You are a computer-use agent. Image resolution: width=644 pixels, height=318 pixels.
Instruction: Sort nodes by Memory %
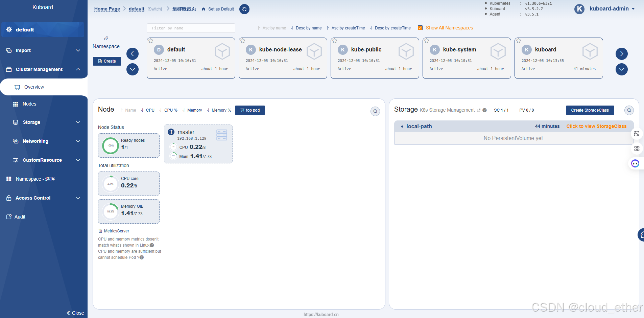click(x=219, y=110)
